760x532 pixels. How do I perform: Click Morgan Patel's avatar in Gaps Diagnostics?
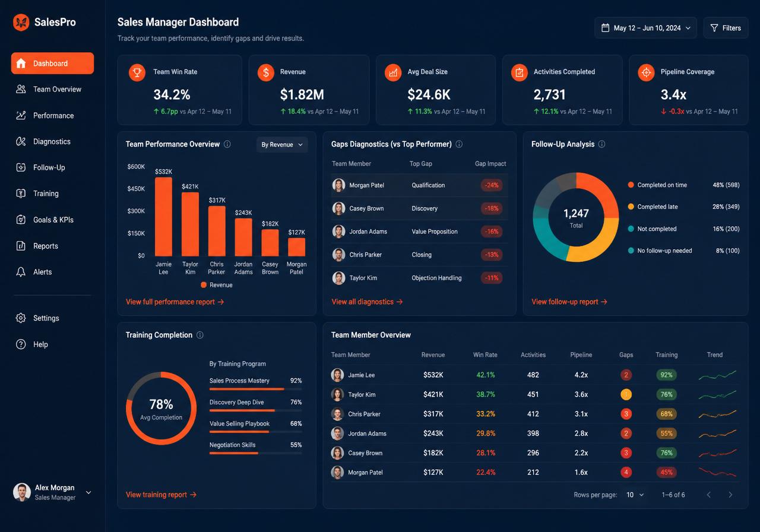[x=339, y=185]
